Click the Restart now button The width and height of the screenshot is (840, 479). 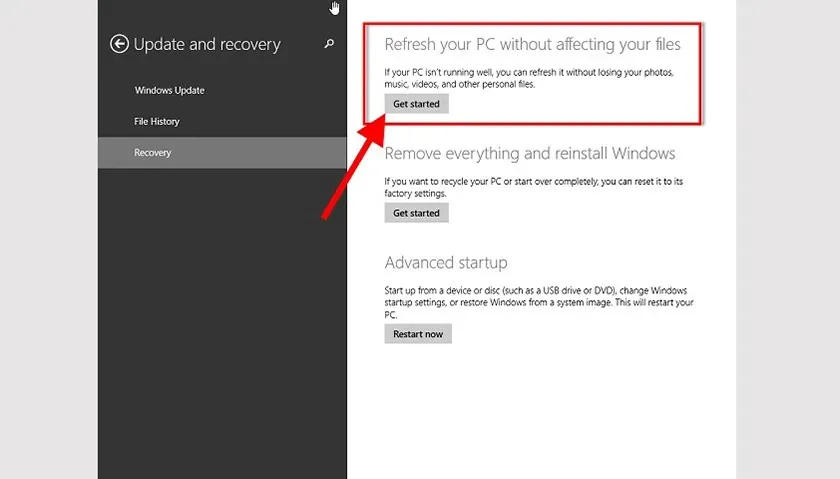click(x=418, y=334)
